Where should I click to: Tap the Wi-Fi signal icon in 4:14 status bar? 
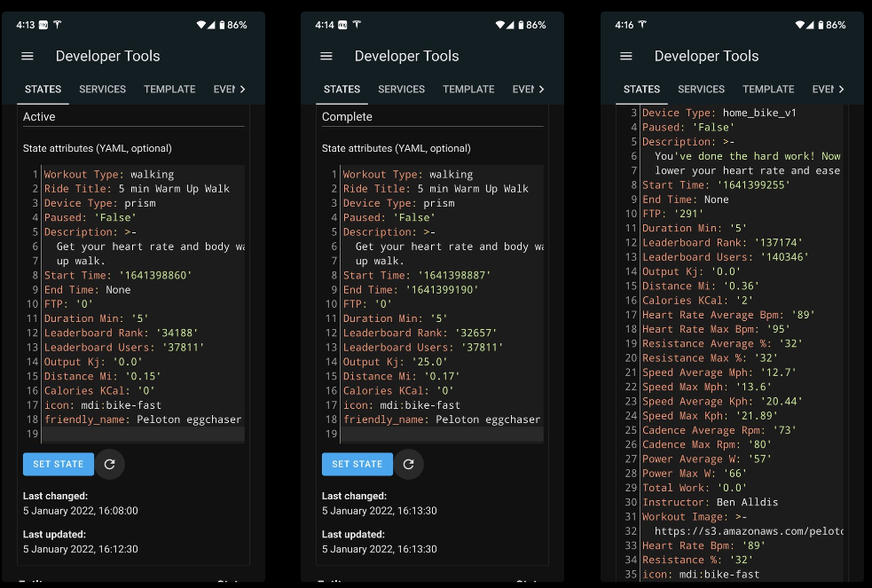500,25
